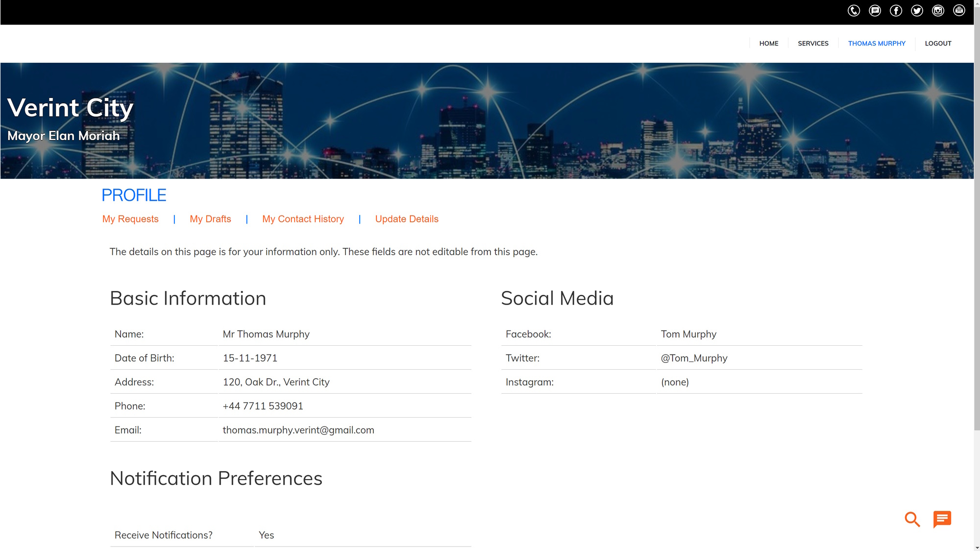Click the PROFILE heading
Image resolution: width=980 pixels, height=551 pixels.
pyautogui.click(x=134, y=195)
